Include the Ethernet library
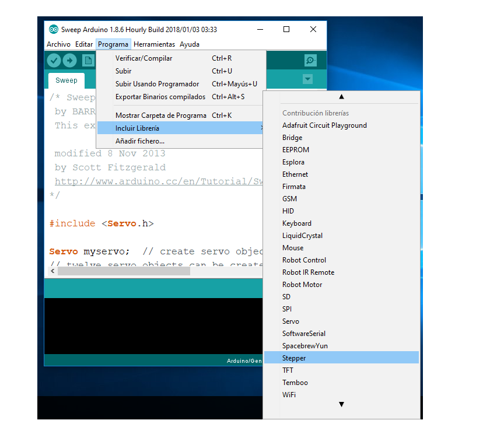483x448 pixels. (x=341, y=174)
